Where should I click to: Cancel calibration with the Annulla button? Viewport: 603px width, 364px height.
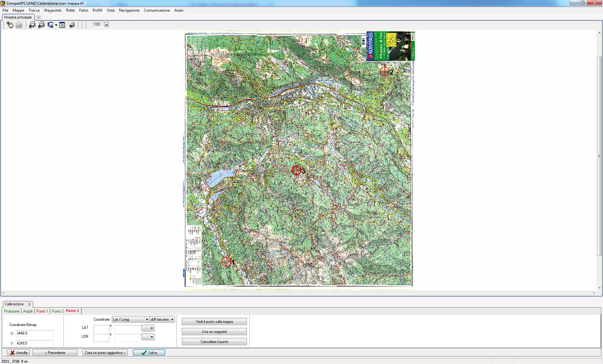(19, 353)
